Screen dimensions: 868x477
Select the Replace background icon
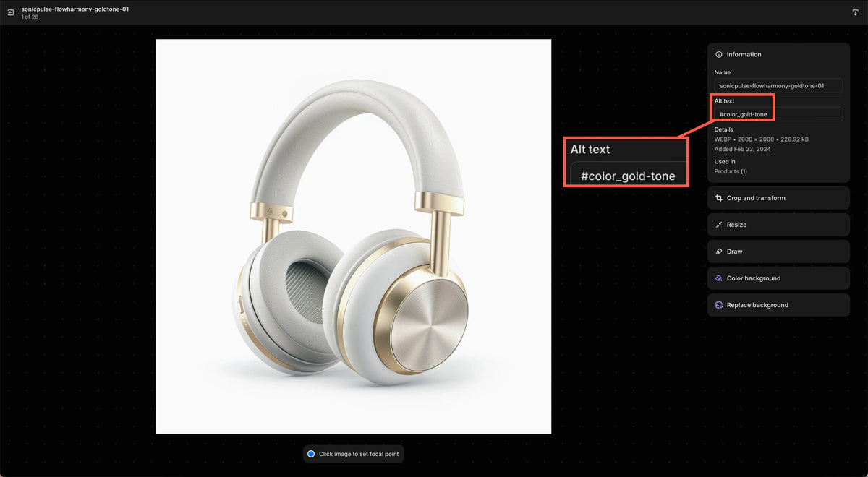[719, 305]
